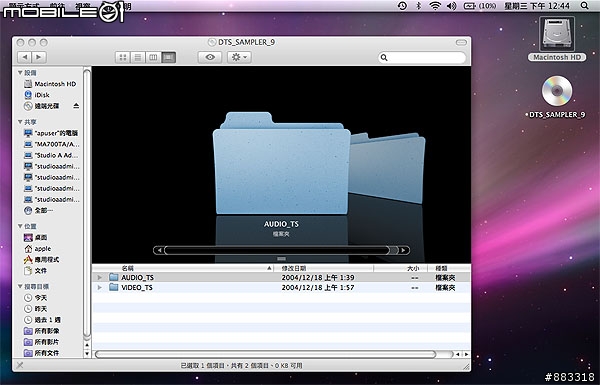Click the Finder search field
The image size is (600, 385).
coord(422,57)
